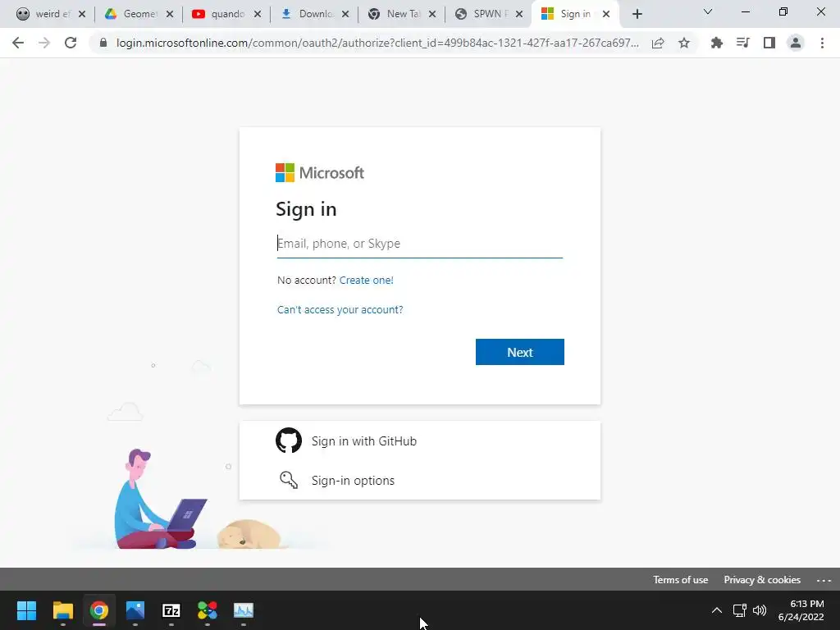Open Chrome's three-dot menu

pos(822,43)
